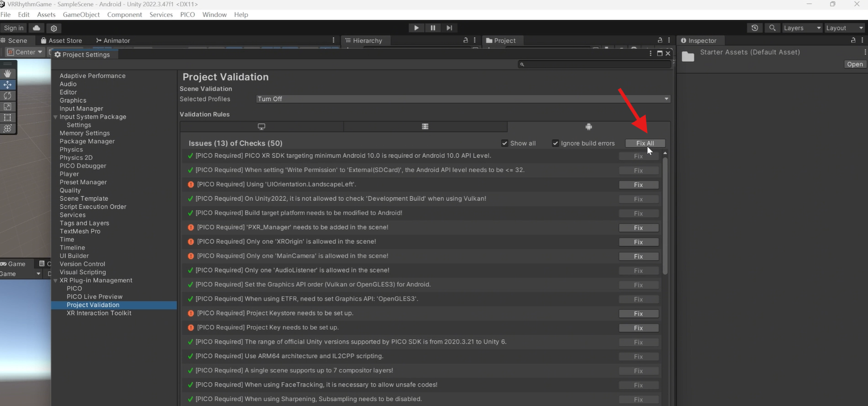Fix the Project Key needs setup issue
The image size is (868, 406).
click(639, 328)
